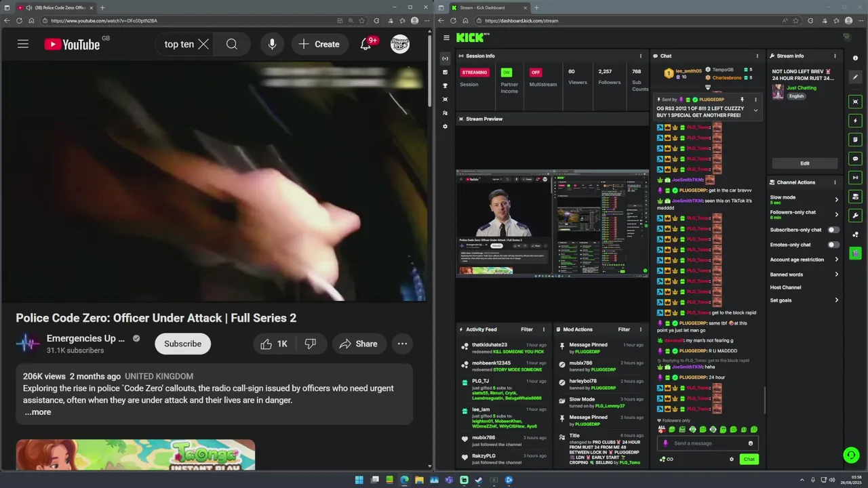Dislike the Police Code Zero video

(x=311, y=344)
